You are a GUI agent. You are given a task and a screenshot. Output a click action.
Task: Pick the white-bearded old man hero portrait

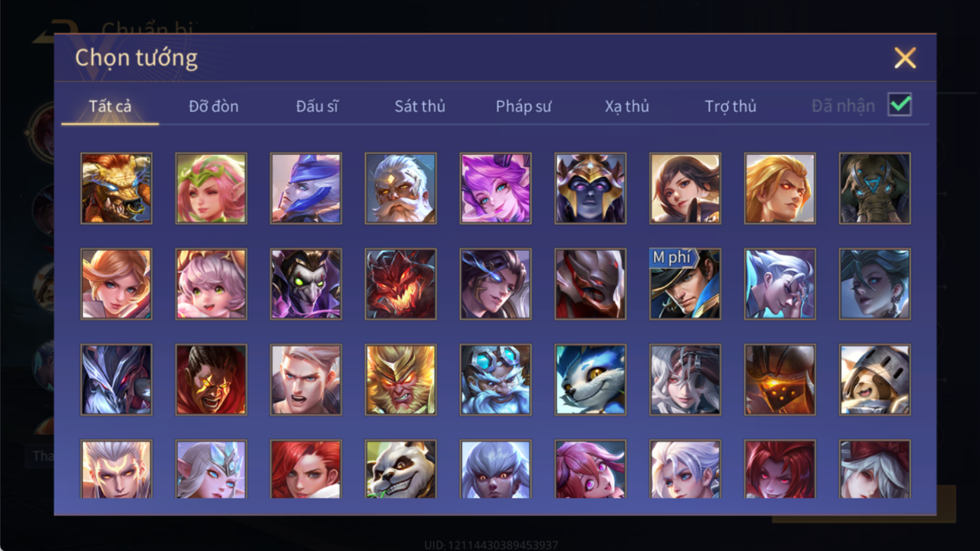(x=400, y=188)
